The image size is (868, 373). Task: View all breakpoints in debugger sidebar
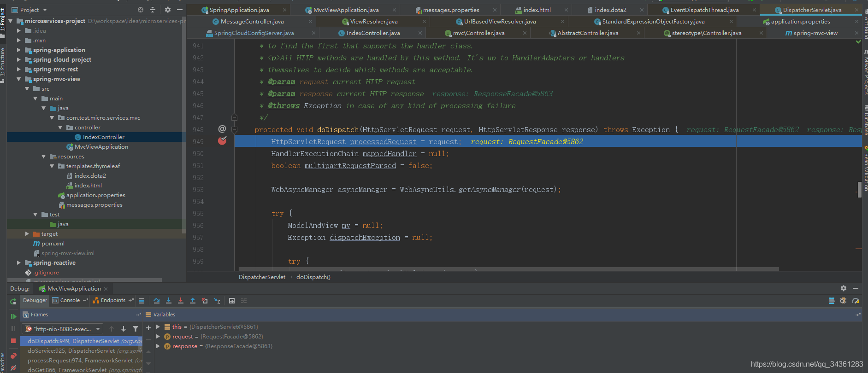[13, 356]
